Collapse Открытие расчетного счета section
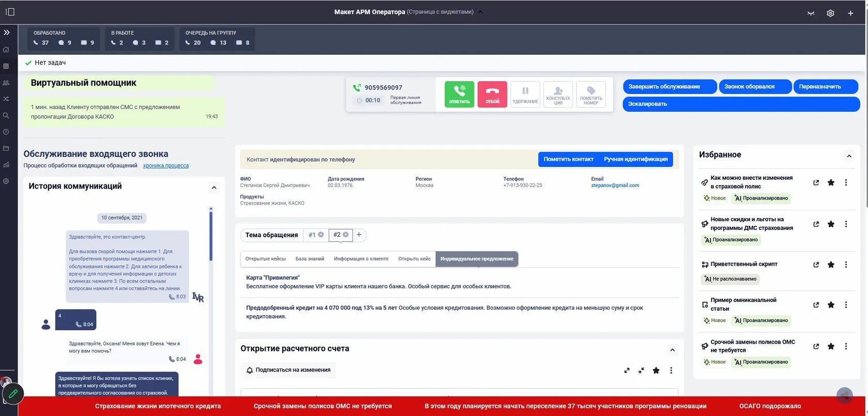 click(672, 350)
